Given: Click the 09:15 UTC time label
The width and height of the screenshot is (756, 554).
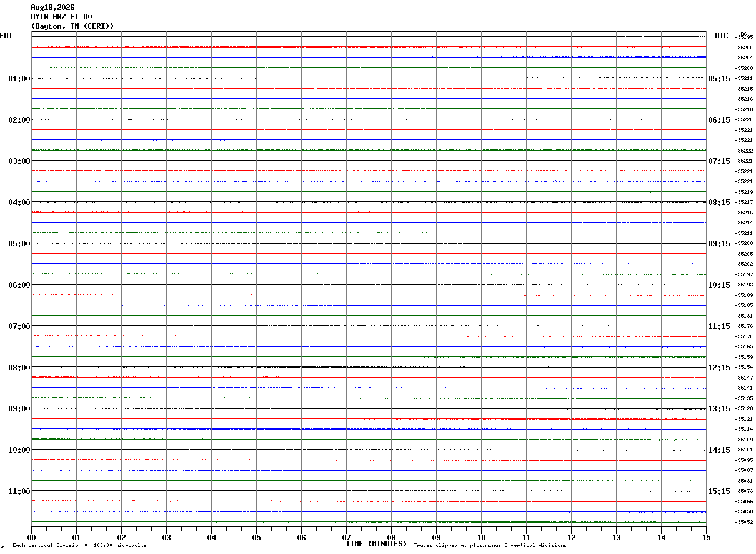Looking at the screenshot, I should point(719,244).
